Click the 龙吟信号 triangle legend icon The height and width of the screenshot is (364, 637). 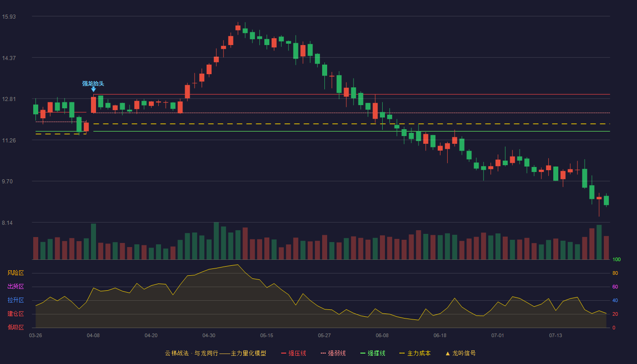tap(448, 353)
